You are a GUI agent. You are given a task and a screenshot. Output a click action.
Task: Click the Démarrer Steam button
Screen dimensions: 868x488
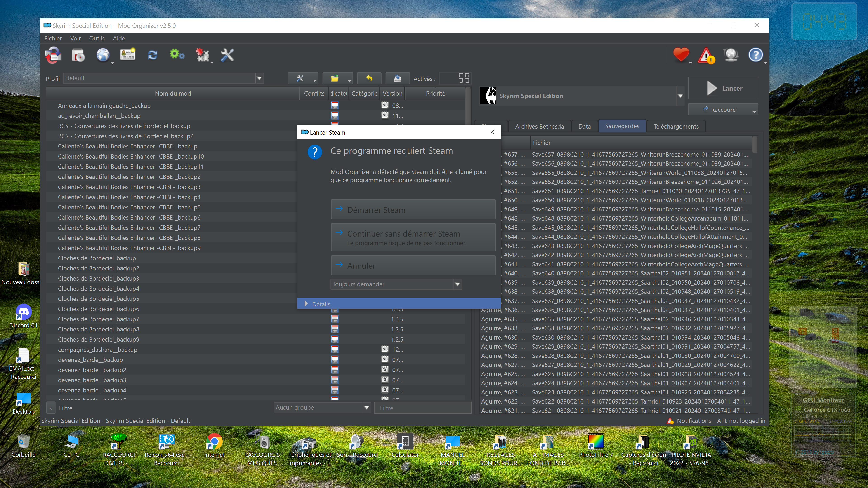(x=413, y=209)
